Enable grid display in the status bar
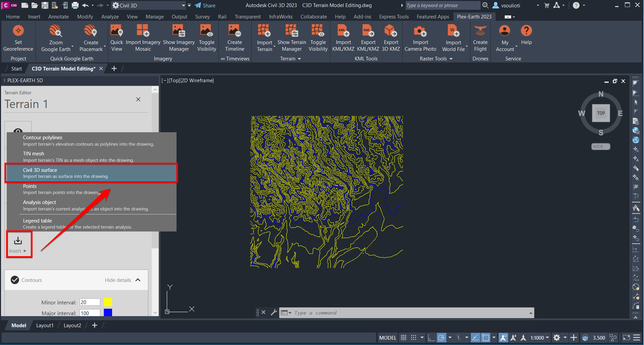This screenshot has height=345, width=644. pos(403,338)
